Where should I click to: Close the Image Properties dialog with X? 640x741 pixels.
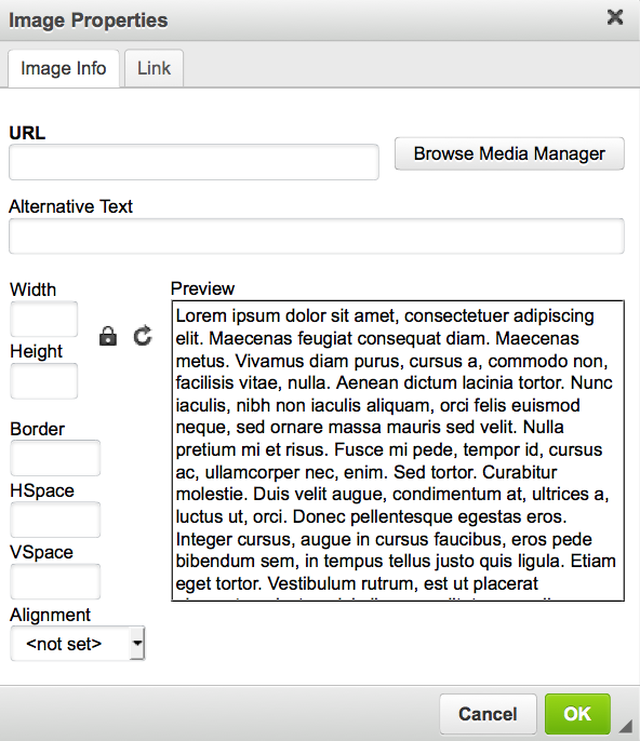(x=615, y=17)
